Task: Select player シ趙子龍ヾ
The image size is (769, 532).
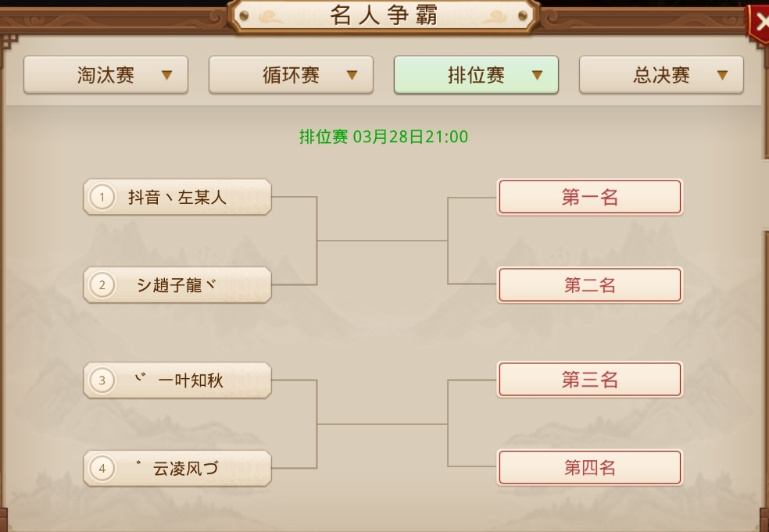Action: 177,285
